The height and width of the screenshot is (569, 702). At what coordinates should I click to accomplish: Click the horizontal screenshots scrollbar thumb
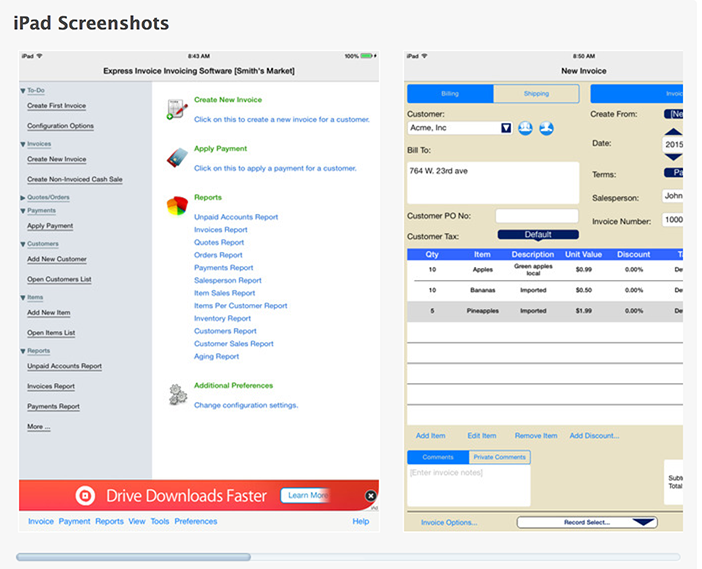[133, 557]
